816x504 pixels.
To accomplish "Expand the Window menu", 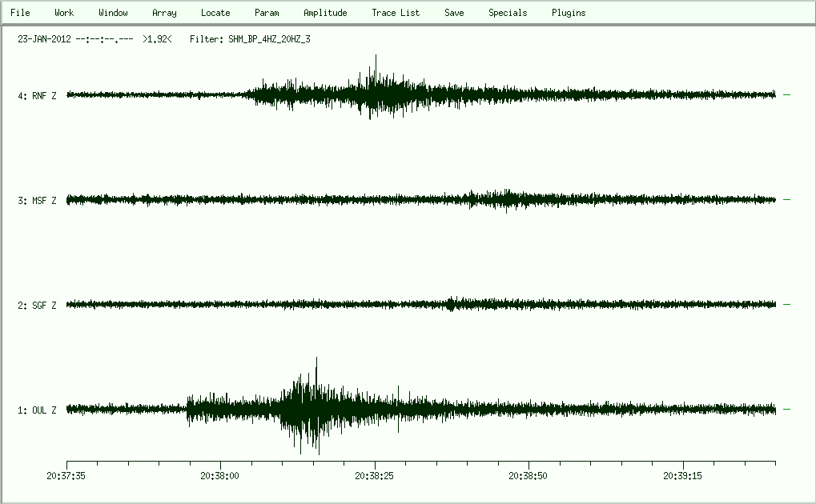I will 113,13.
